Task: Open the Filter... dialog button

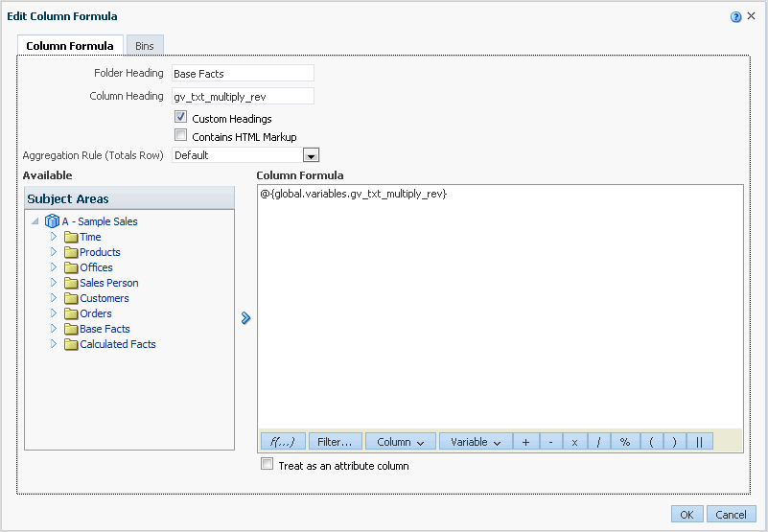Action: (x=335, y=442)
